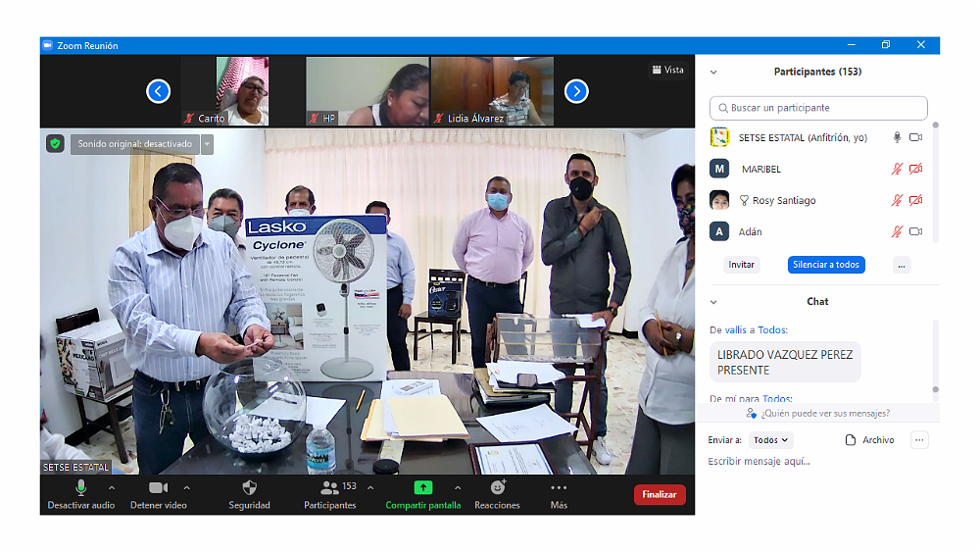Click the Más three-dots icon
The height and width of the screenshot is (552, 980).
pyautogui.click(x=559, y=487)
